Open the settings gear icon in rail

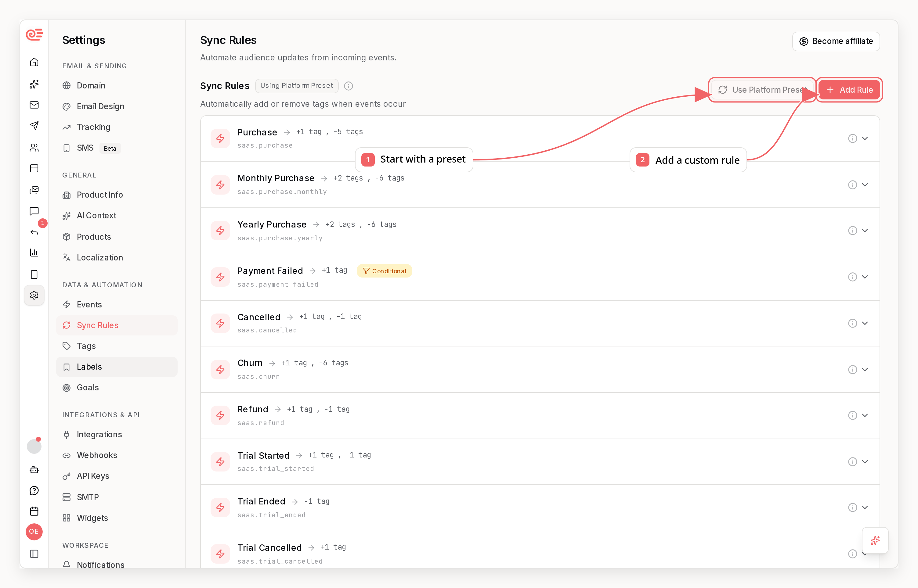(x=34, y=295)
